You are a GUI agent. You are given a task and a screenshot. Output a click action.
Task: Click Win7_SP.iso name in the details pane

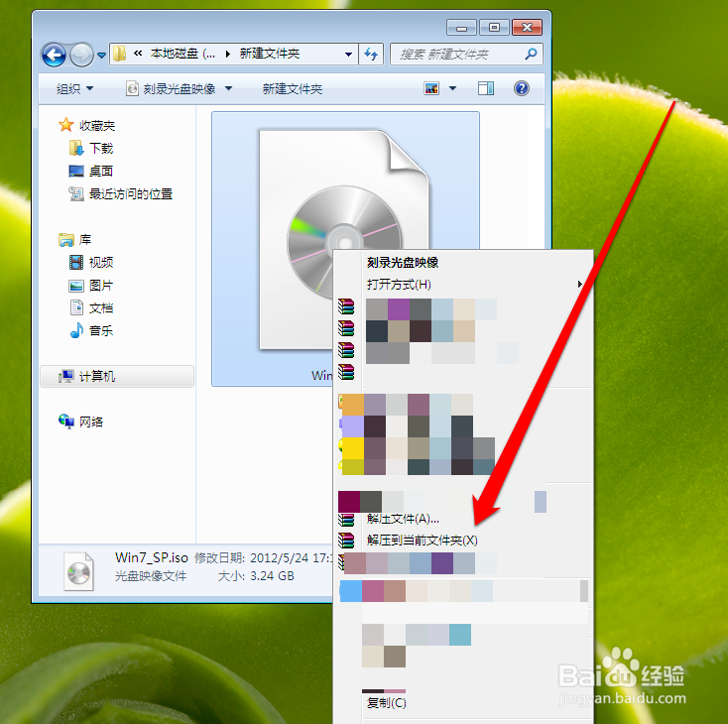pos(152,557)
